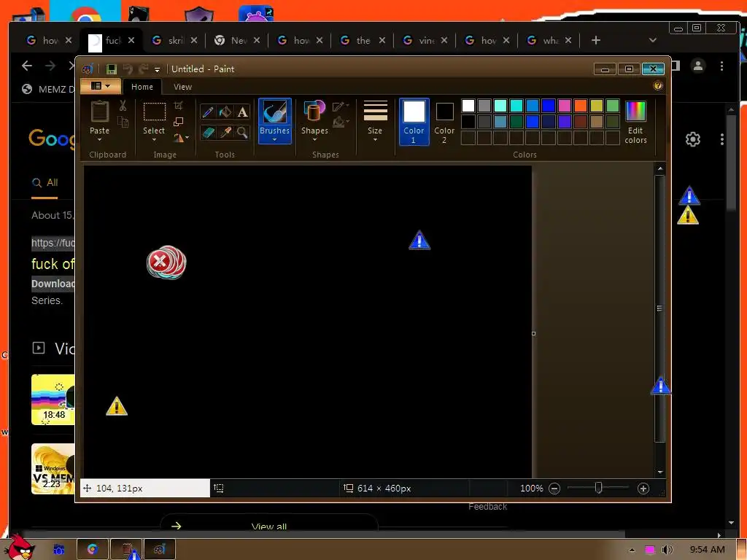Viewport: 747px width, 560px height.
Task: Click the Crop icon in Image group
Action: [178, 105]
